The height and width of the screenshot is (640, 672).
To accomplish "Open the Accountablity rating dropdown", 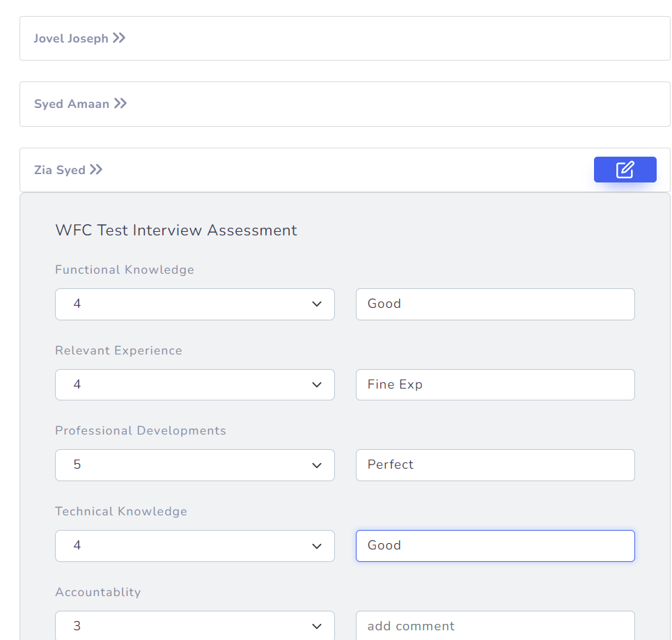I will pyautogui.click(x=194, y=625).
